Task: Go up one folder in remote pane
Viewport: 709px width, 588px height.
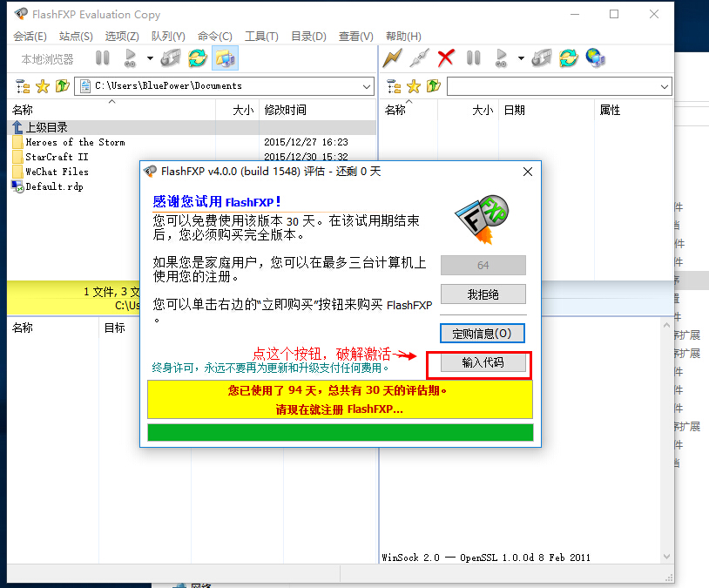Action: [433, 85]
